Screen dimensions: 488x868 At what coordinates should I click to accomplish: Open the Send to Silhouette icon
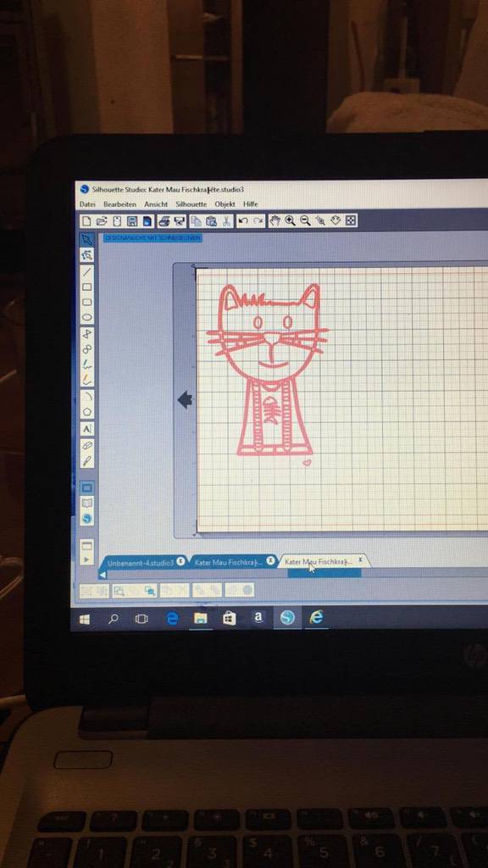tap(179, 221)
